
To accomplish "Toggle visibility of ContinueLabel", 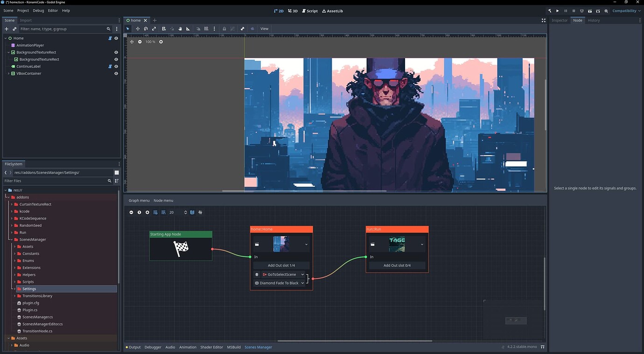I will coord(116,66).
